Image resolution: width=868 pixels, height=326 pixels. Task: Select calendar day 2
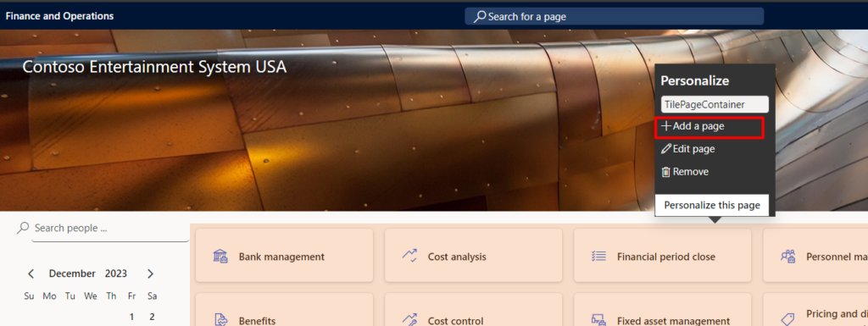click(x=152, y=317)
